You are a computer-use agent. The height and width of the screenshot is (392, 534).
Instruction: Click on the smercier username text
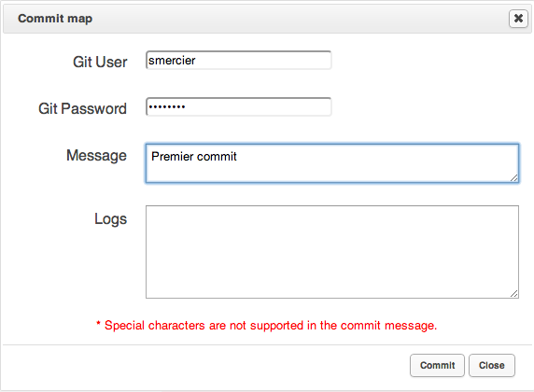172,61
